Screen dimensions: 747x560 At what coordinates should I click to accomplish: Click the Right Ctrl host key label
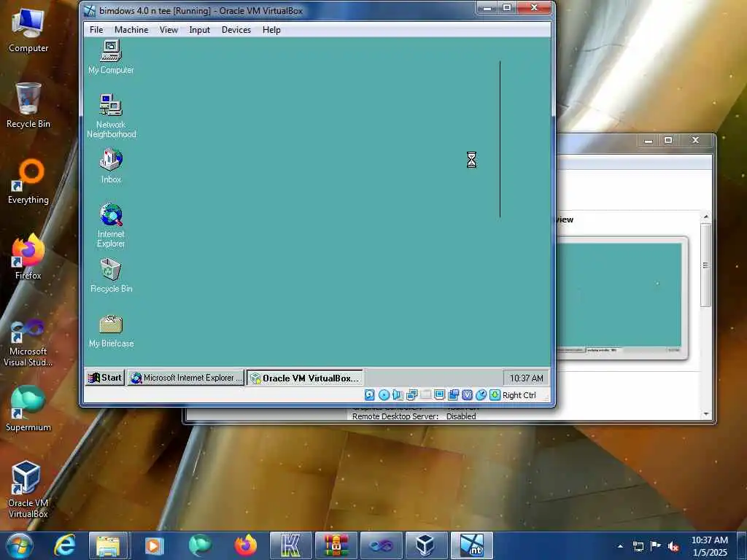point(519,395)
